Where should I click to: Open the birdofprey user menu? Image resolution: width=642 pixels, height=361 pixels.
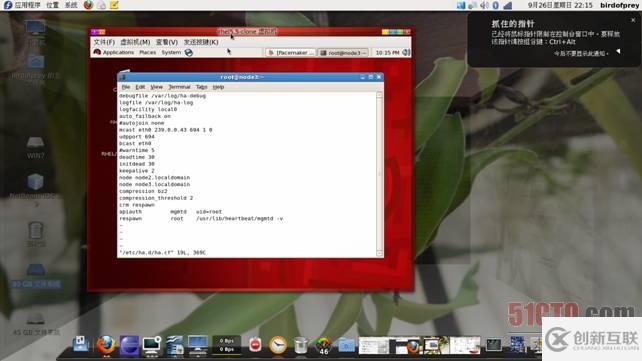point(619,5)
